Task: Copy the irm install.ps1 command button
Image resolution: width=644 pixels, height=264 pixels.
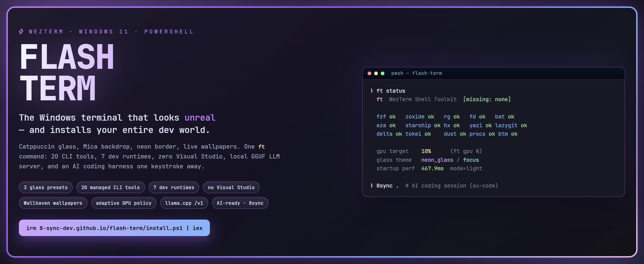Action: 114,228
